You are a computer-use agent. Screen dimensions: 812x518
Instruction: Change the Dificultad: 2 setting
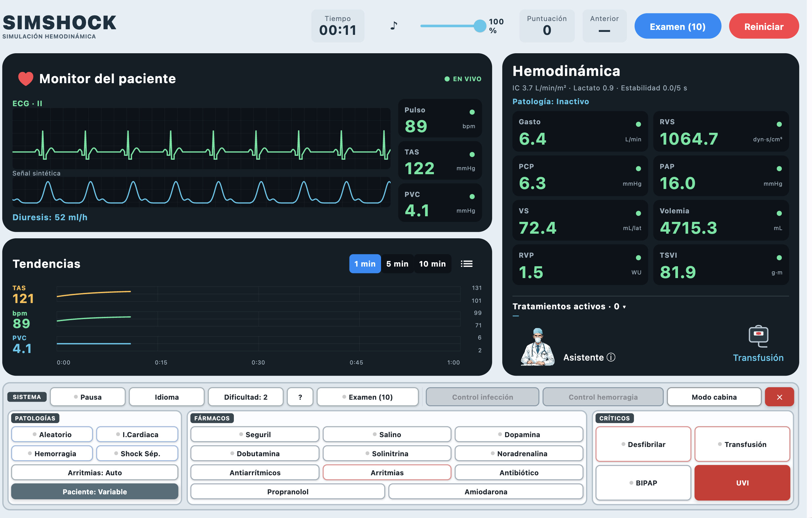tap(245, 397)
